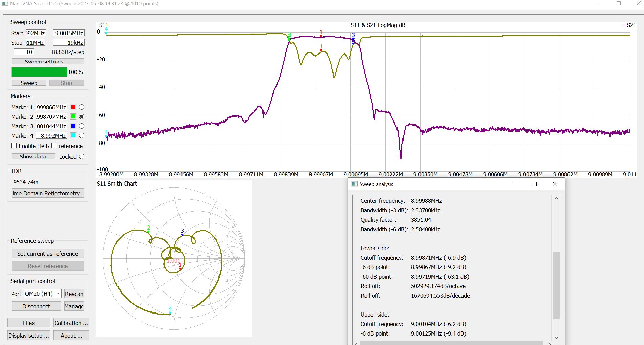Open Sweep settings dialog
The width and height of the screenshot is (644, 345).
[47, 61]
